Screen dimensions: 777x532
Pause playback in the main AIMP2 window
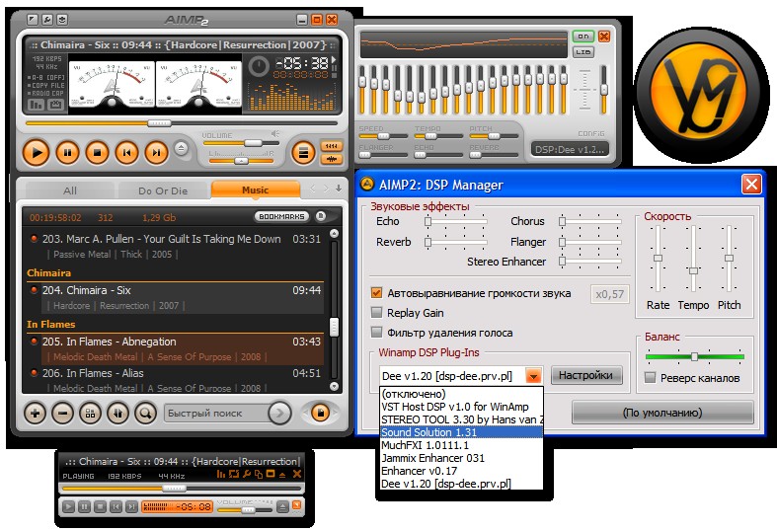(x=67, y=153)
